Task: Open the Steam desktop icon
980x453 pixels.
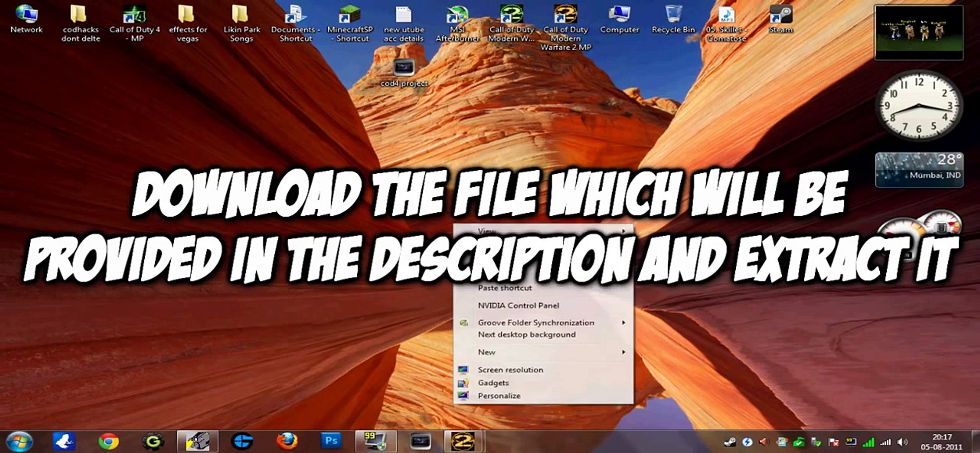Action: [780, 16]
